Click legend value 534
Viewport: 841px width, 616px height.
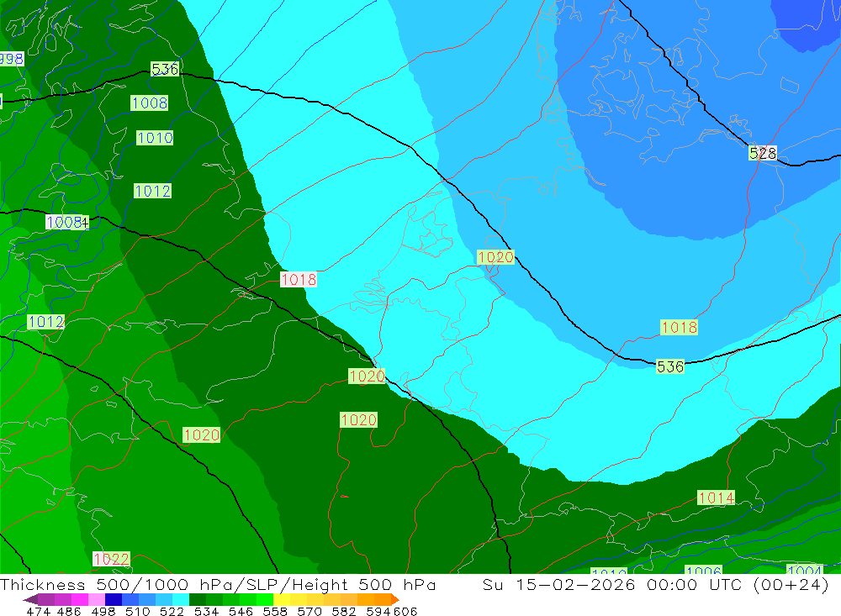207,611
